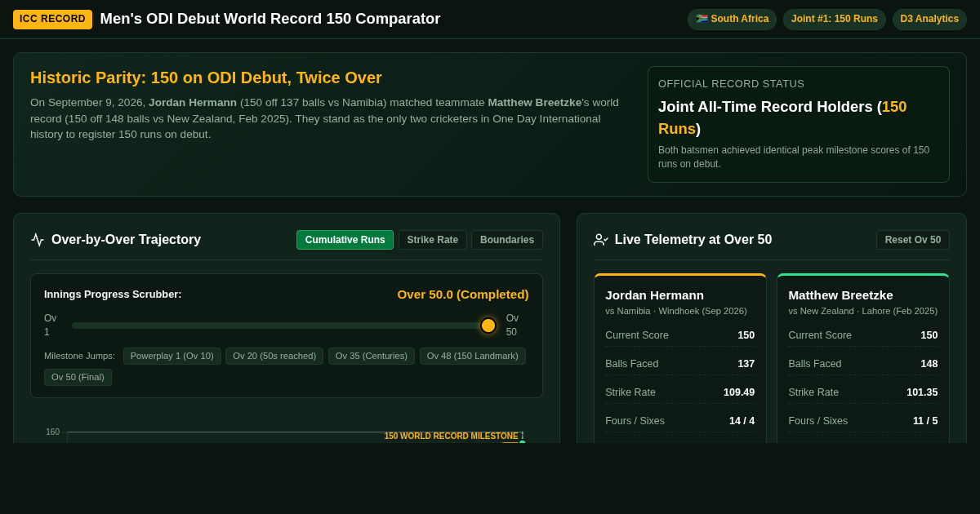980x514 pixels.
Task: Click Hermann's balls faced value 137
Action: point(746,364)
